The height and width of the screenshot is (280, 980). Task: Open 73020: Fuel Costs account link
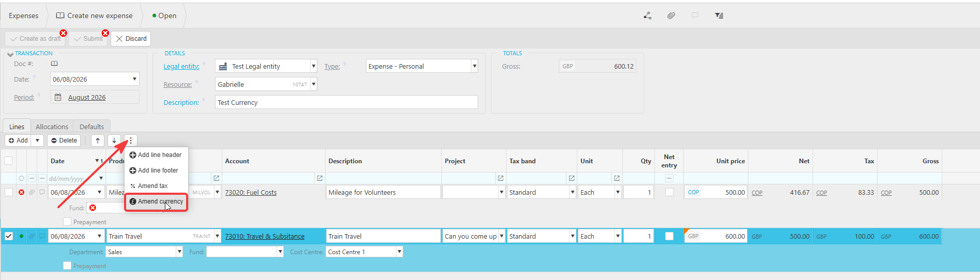pos(251,193)
